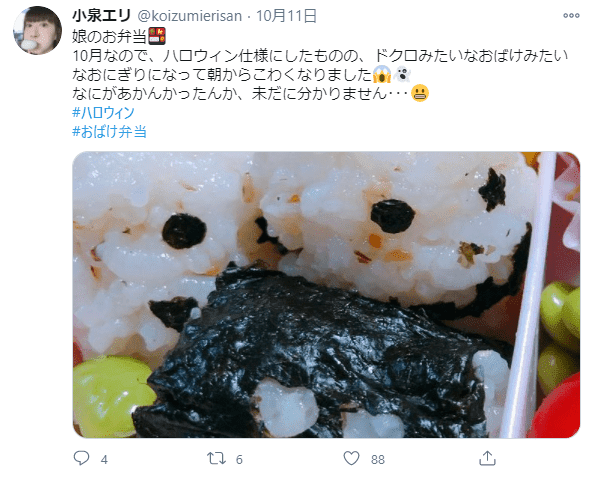
Task: Retweet using the arrows icon
Action: pyautogui.click(x=216, y=458)
